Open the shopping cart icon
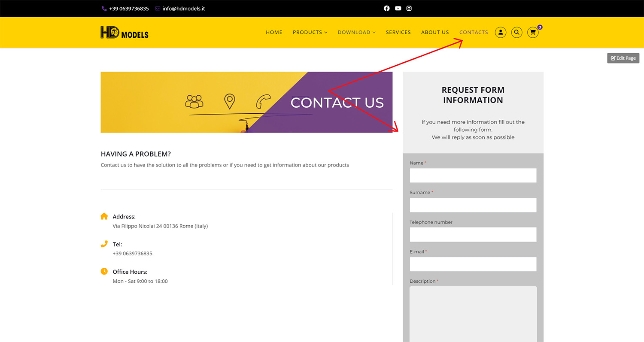Screen dimensions: 644x342 [x=533, y=32]
